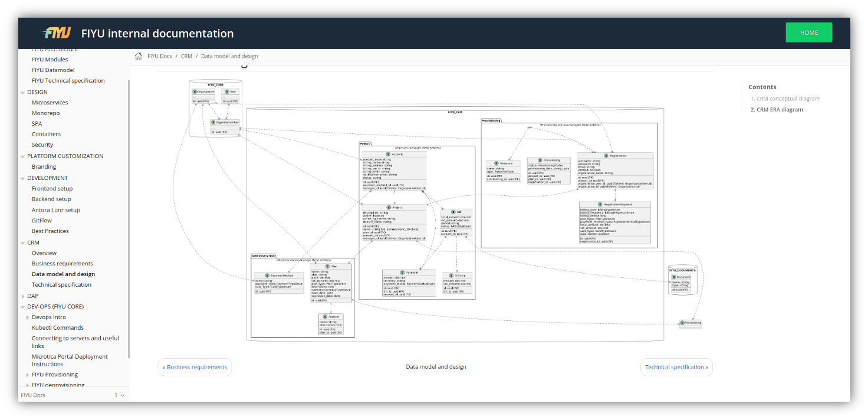Open Kubectl Commands page

coord(58,327)
